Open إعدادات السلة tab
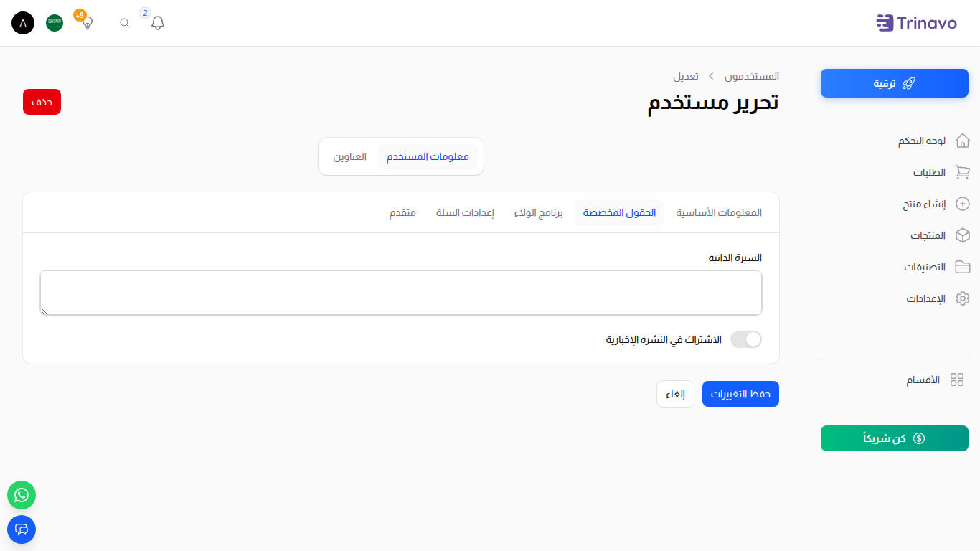The height and width of the screenshot is (551, 980). tap(465, 212)
